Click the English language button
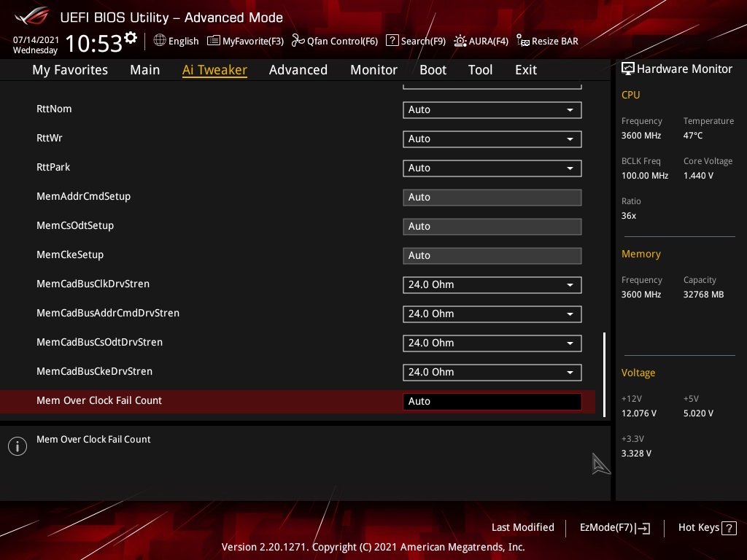The width and height of the screenshot is (747, 560). 177,41
